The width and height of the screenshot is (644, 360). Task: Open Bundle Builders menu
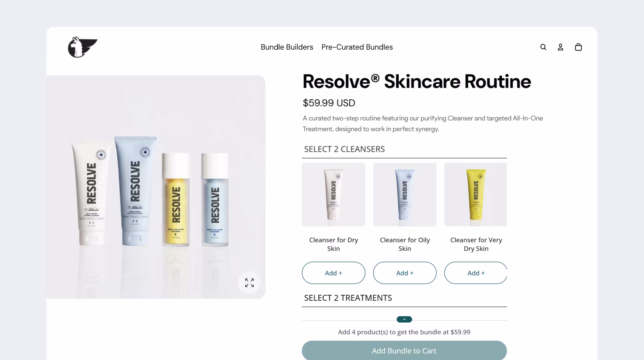click(x=287, y=47)
